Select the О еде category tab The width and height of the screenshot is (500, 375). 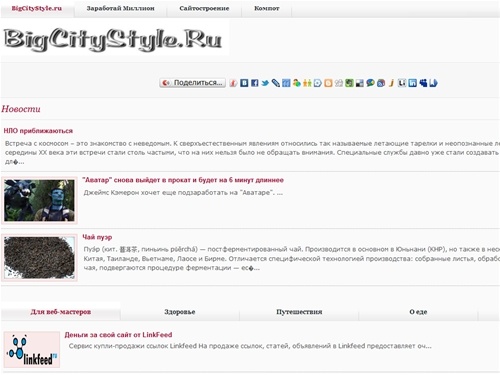click(x=418, y=312)
